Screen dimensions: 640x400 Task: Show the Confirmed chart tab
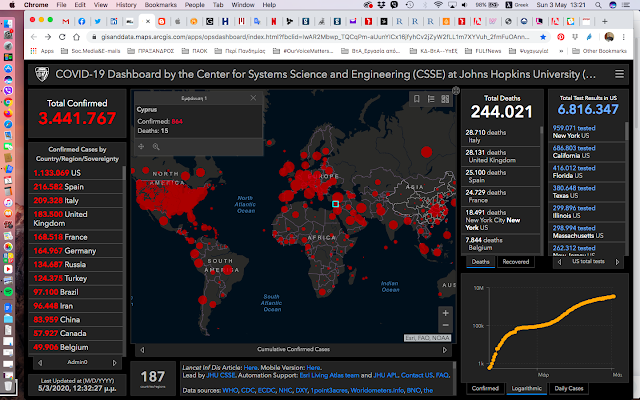(485, 388)
